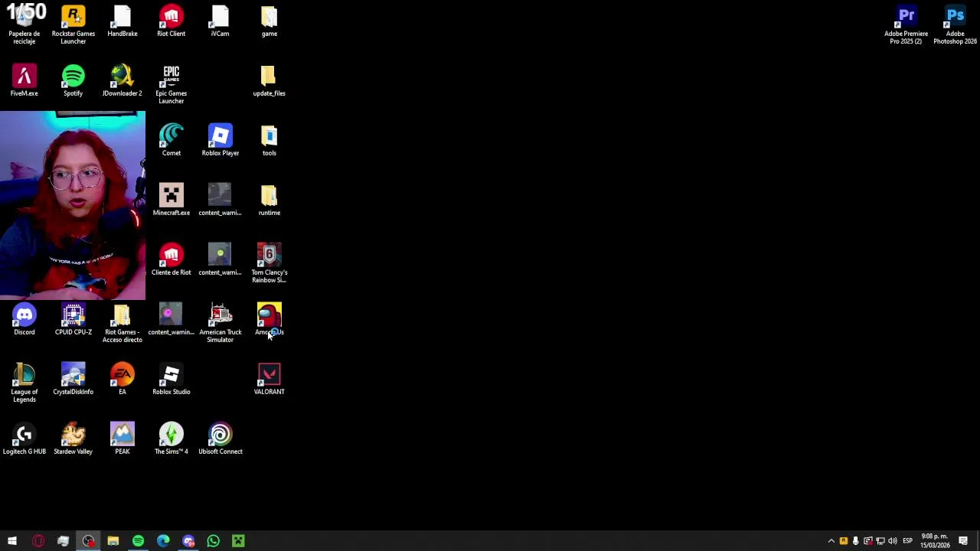Viewport: 980px width, 551px height.
Task: Switch to Spotify in the taskbar
Action: [138, 541]
